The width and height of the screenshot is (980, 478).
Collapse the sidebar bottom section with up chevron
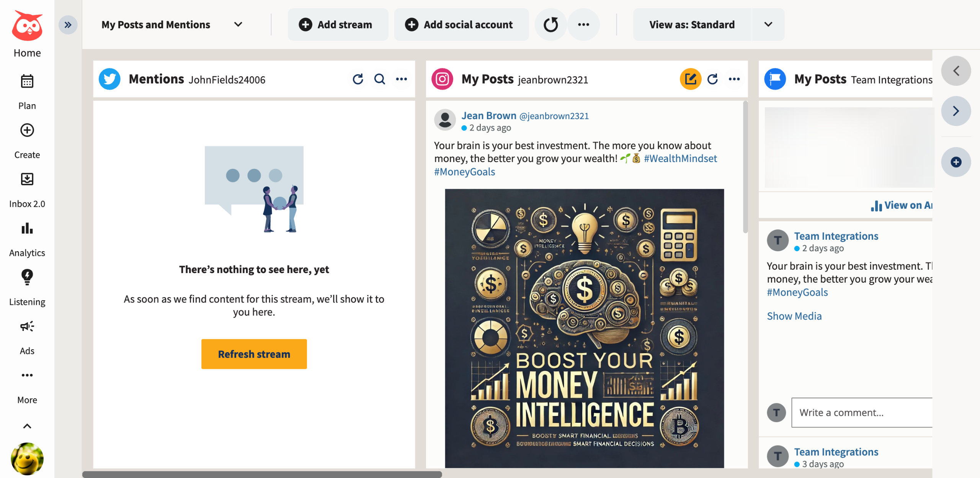coord(27,426)
